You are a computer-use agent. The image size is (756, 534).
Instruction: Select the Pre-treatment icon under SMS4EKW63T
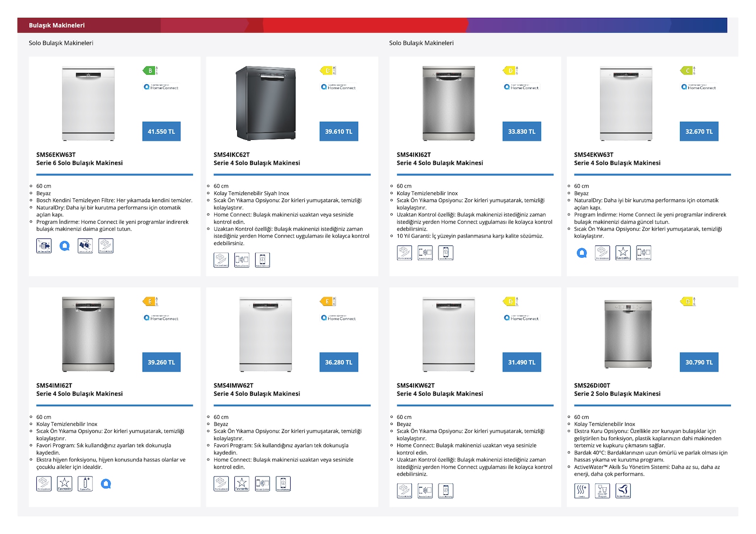(x=602, y=253)
